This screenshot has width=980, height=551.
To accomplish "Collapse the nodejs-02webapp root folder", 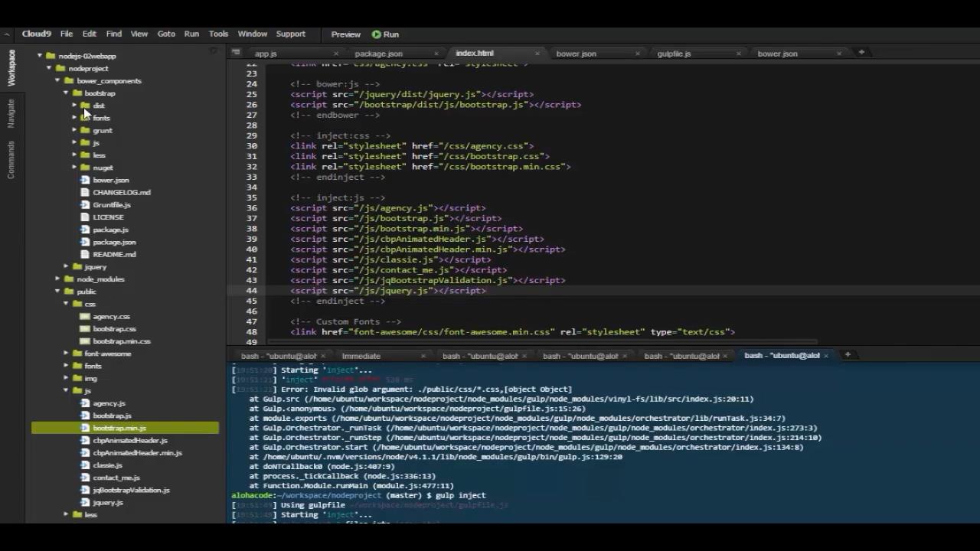I will [40, 56].
